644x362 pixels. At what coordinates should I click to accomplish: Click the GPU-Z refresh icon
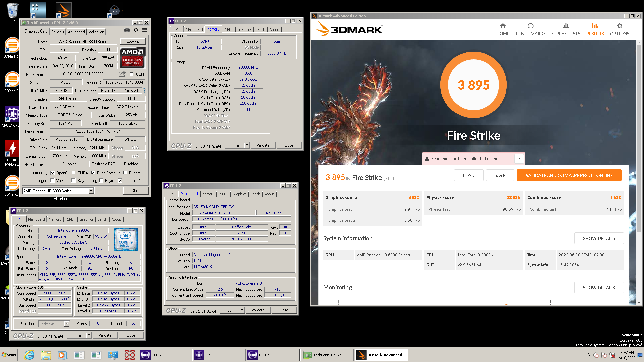(136, 30)
